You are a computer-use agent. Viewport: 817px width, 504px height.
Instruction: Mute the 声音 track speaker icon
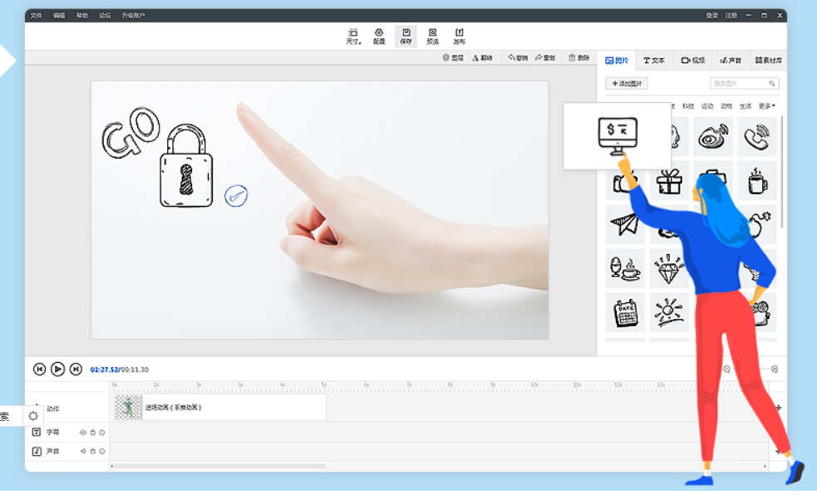click(x=82, y=452)
